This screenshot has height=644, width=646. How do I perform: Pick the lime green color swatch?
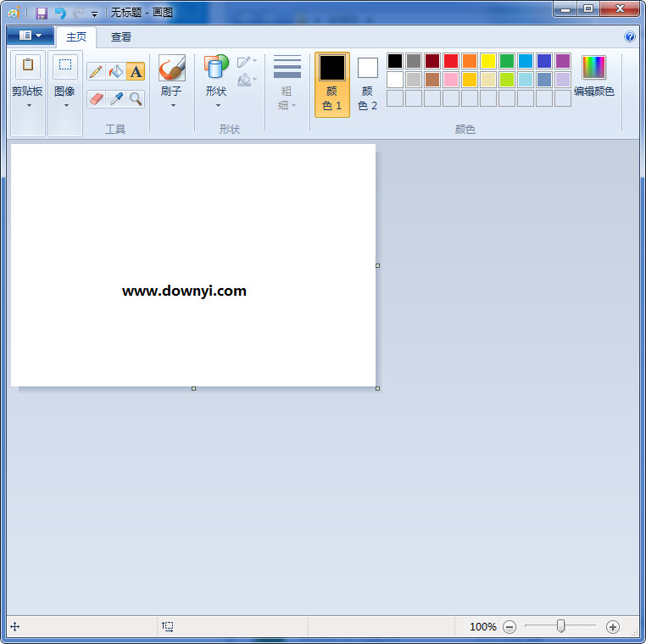(x=507, y=80)
